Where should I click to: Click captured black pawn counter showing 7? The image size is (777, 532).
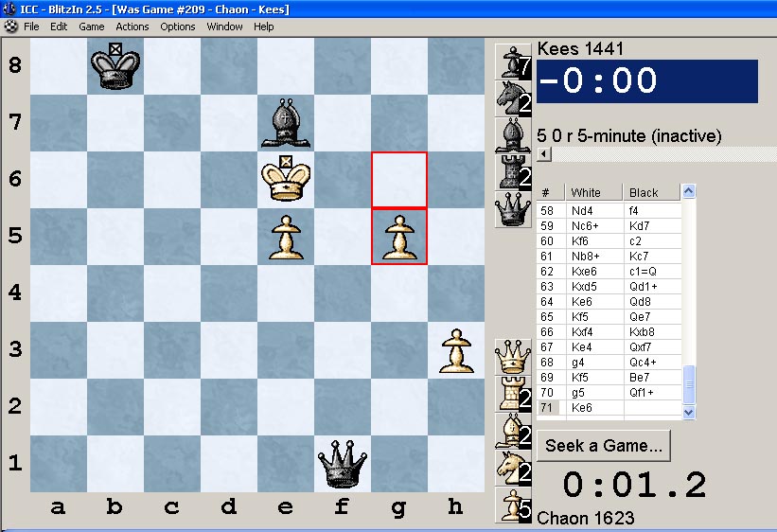(x=513, y=62)
